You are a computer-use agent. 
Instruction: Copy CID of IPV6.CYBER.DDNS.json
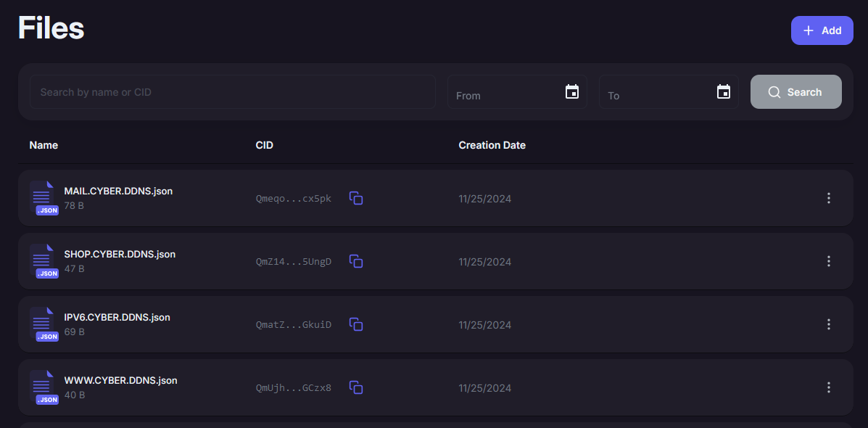[x=356, y=324]
